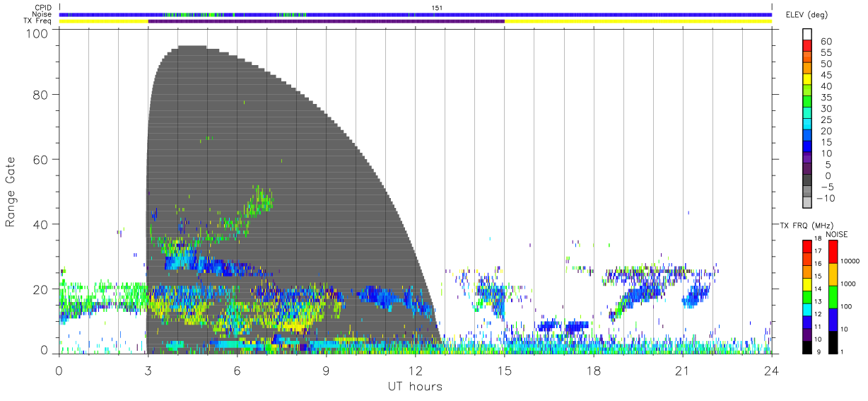Click the ELEV (deg) colorbar title
Viewport: 868px width, 401px height.
[807, 14]
